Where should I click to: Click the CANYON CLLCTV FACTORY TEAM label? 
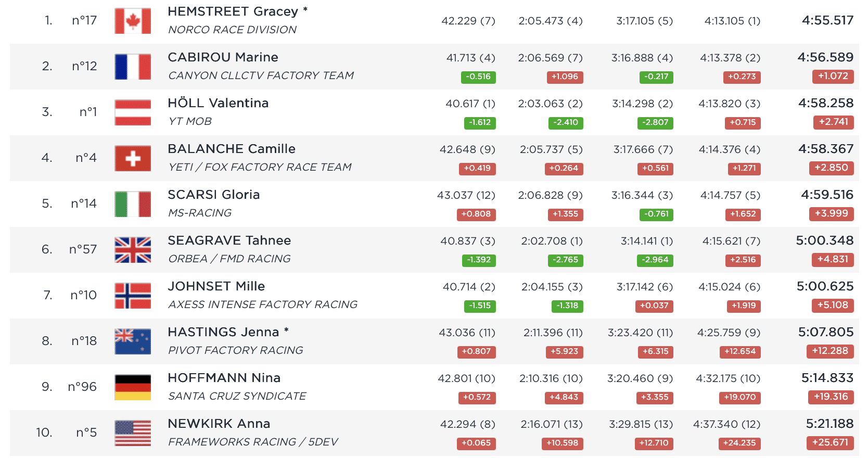tap(261, 75)
